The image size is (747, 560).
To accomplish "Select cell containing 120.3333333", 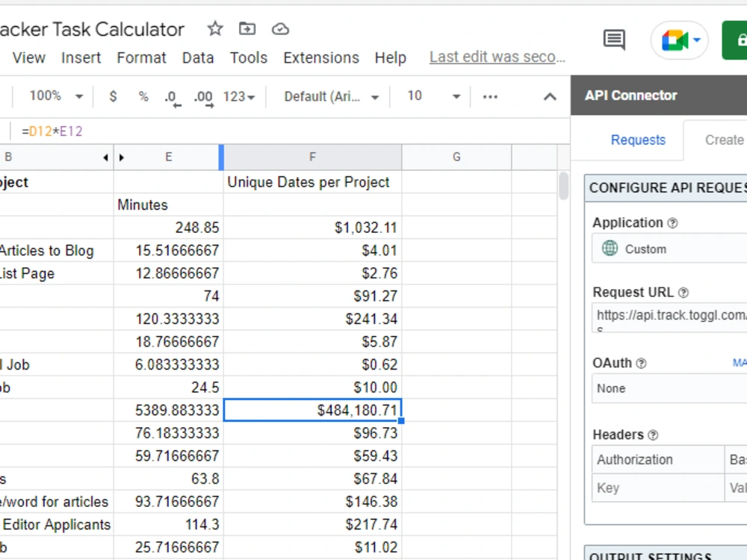I will tap(168, 319).
